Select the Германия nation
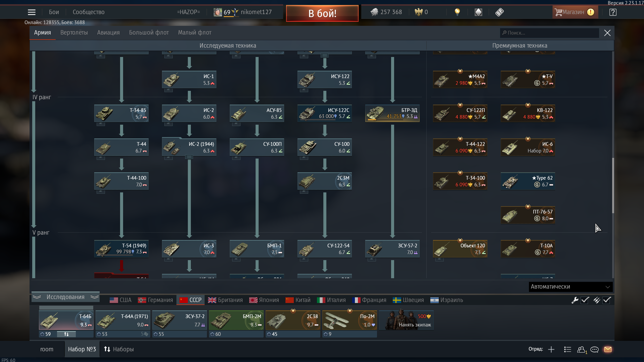This screenshot has width=644, height=362. [x=155, y=300]
